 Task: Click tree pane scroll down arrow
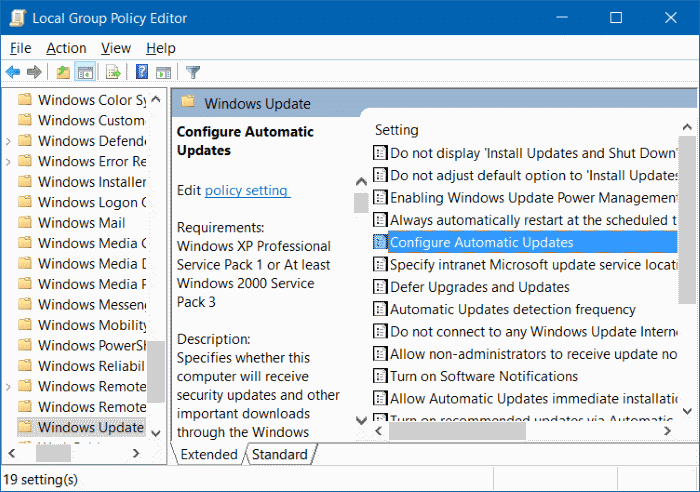pos(156,433)
